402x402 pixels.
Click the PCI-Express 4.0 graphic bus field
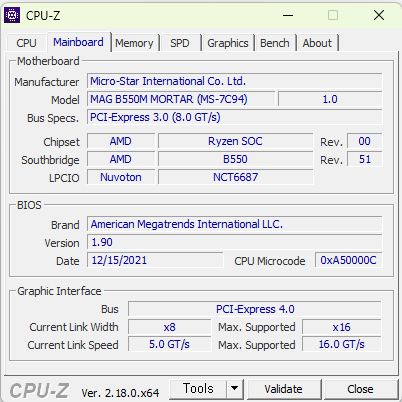click(x=255, y=309)
